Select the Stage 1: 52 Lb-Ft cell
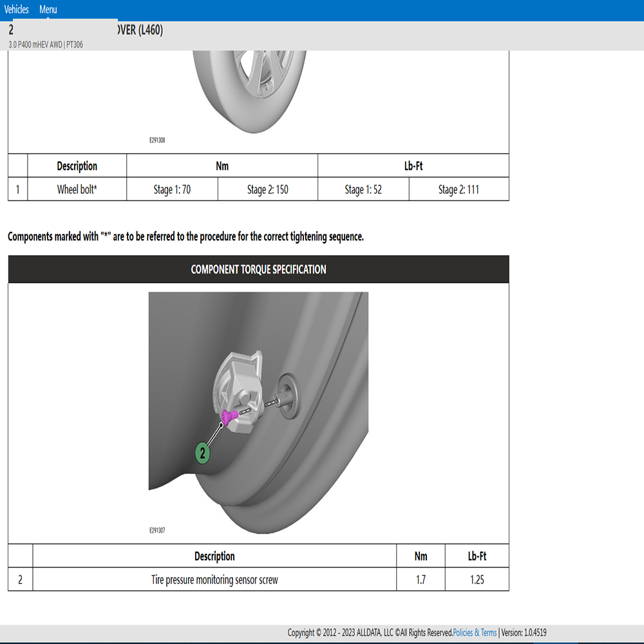The width and height of the screenshot is (644, 644). (363, 189)
